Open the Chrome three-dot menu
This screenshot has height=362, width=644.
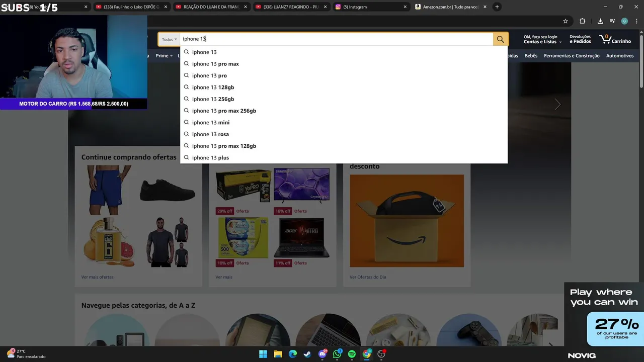pyautogui.click(x=636, y=21)
